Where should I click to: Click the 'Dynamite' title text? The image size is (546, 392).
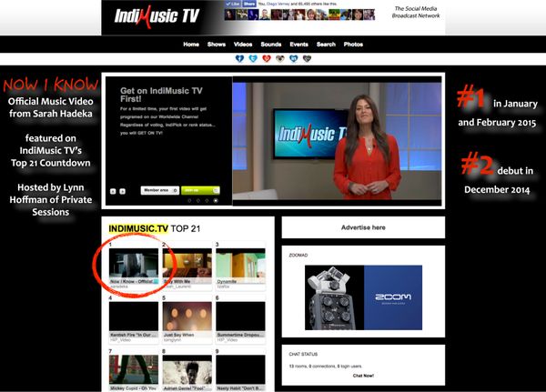click(227, 281)
